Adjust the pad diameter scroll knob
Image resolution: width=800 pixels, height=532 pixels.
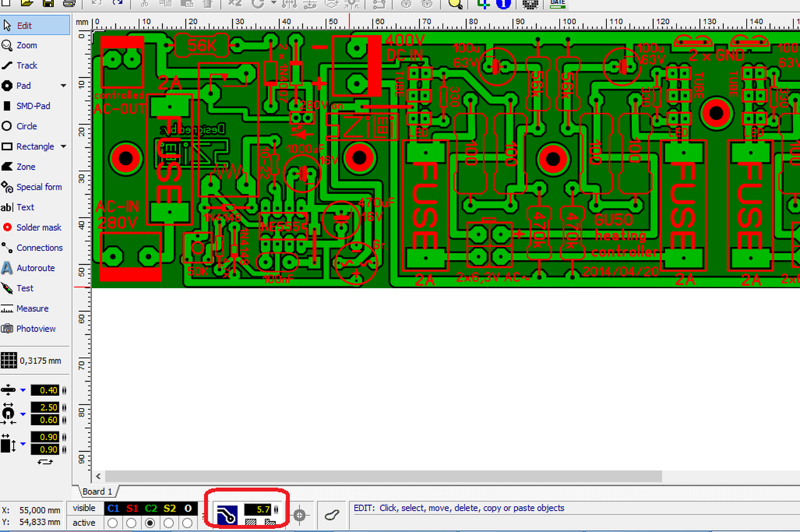pos(64,408)
